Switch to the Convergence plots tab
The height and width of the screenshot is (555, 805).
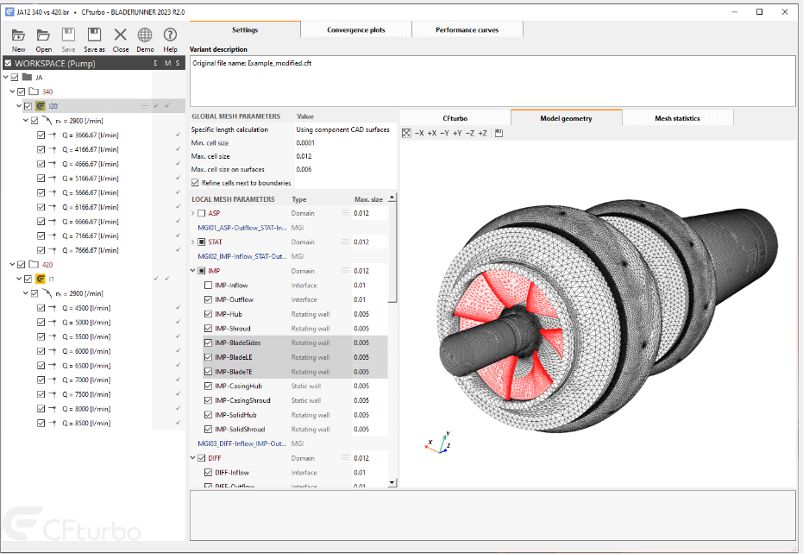coord(356,30)
